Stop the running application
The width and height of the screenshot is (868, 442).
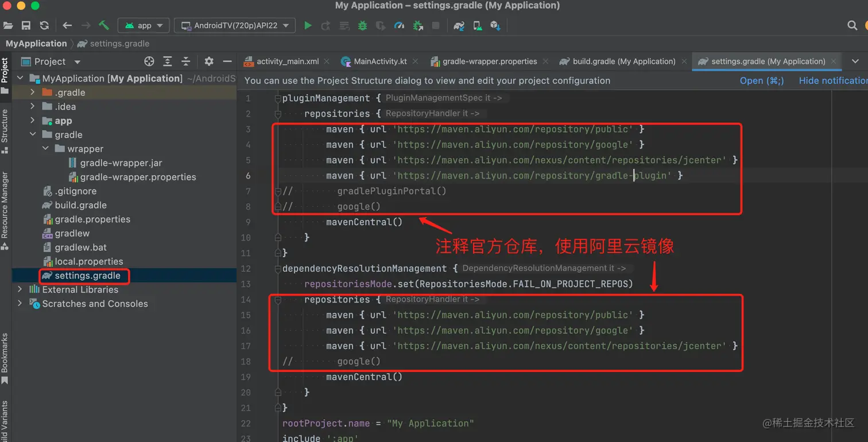click(436, 25)
